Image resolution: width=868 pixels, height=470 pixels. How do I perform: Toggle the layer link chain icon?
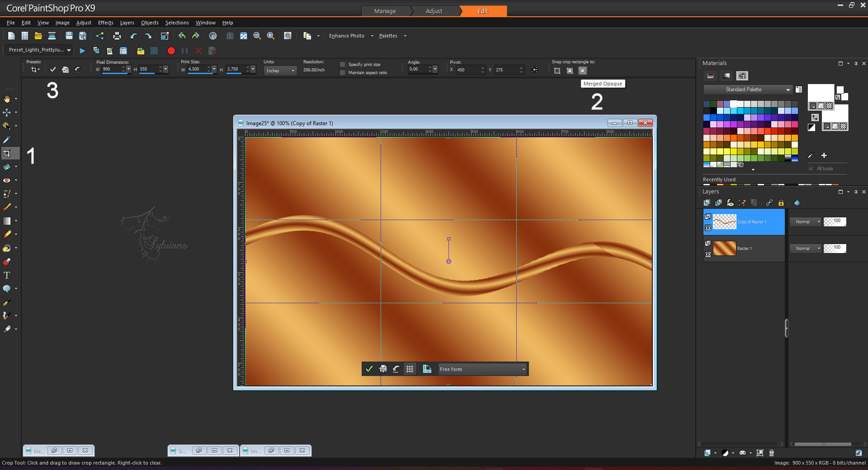point(769,202)
